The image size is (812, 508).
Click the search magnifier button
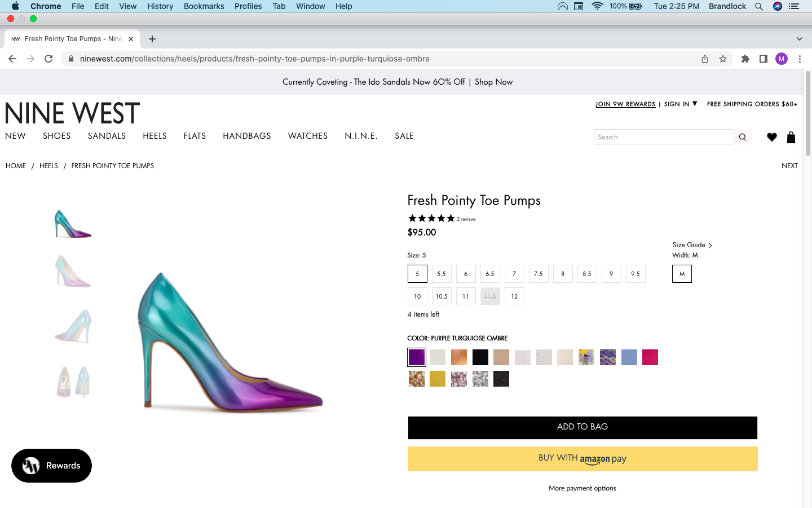coord(742,137)
